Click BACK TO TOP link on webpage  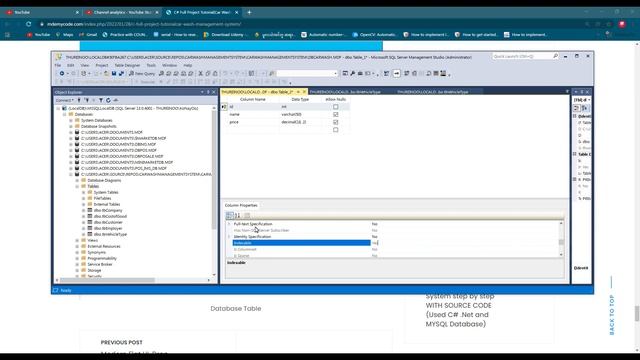pos(611,315)
